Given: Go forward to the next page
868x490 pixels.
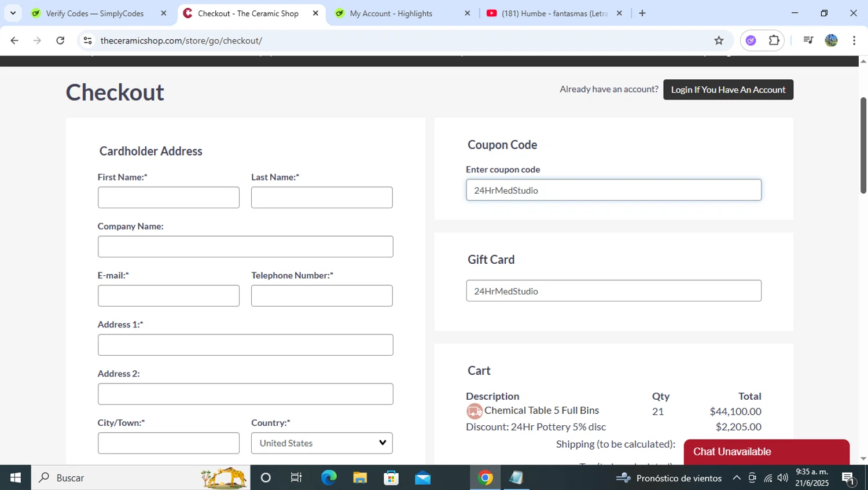Looking at the screenshot, I should [x=37, y=40].
